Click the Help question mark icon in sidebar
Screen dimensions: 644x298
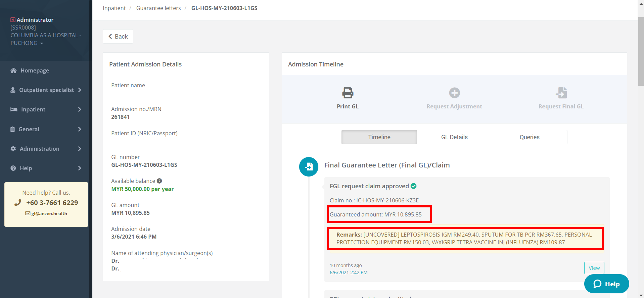[x=13, y=168]
